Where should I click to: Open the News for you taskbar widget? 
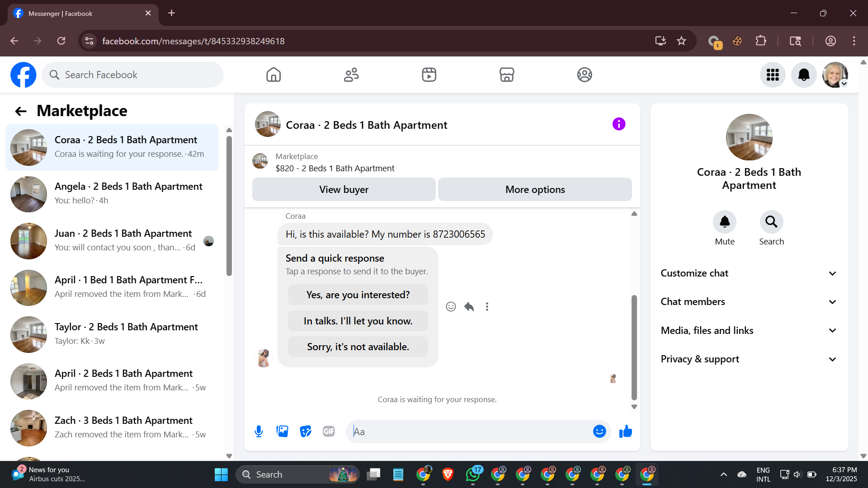click(x=49, y=474)
